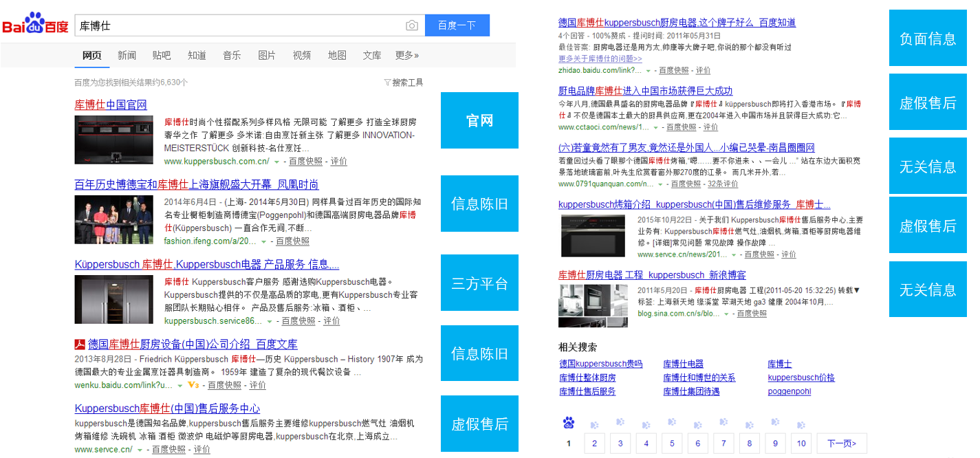Switch to the 新闻 tab
980x458 pixels.
click(x=127, y=55)
